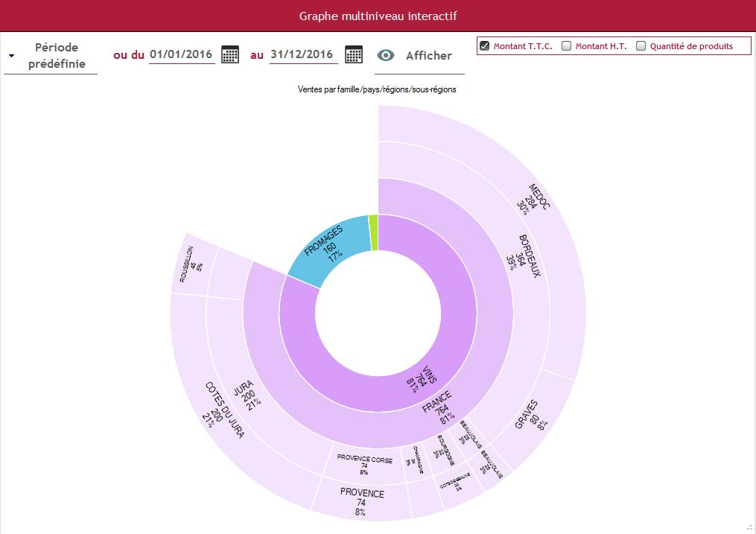The width and height of the screenshot is (756, 534).
Task: Select the PROVENCE outer segment
Action: tap(361, 501)
